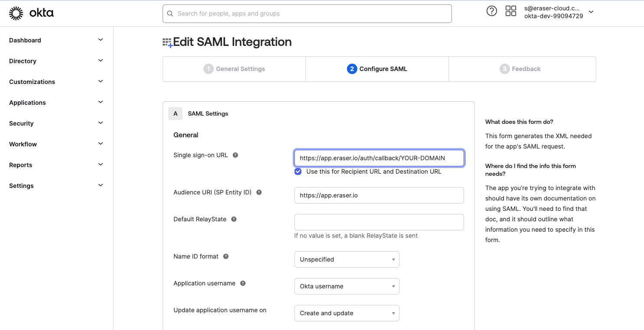The image size is (644, 330).
Task: Click the Single sign-on URL input field
Action: pyautogui.click(x=379, y=158)
